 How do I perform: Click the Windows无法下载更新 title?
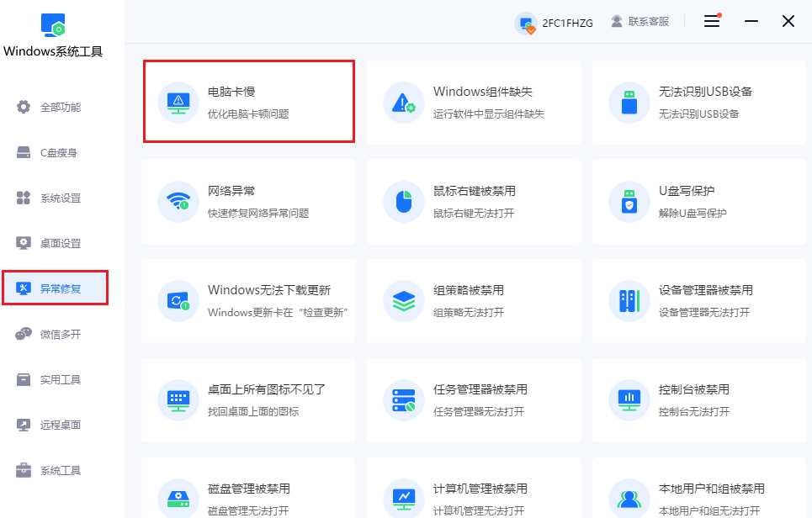point(268,290)
